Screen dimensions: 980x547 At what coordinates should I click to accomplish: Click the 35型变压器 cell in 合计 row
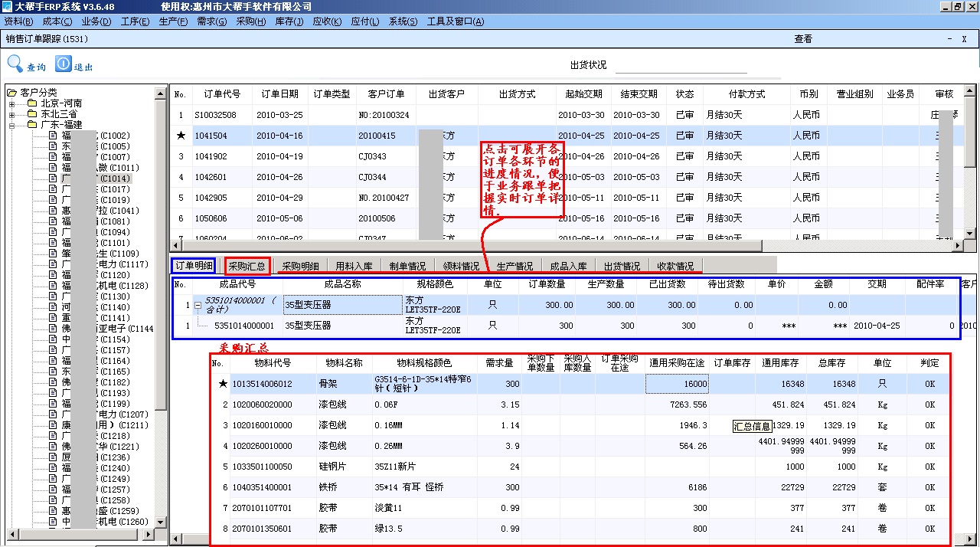pyautogui.click(x=342, y=304)
